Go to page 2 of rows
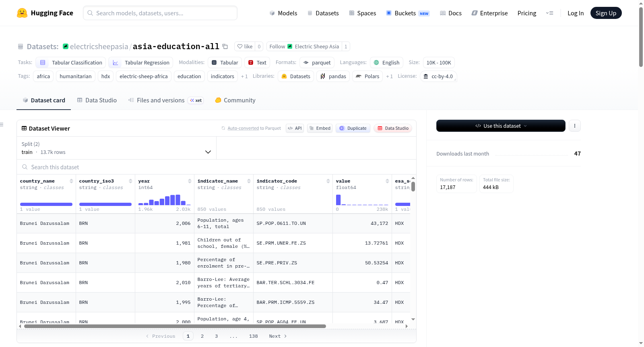Image resolution: width=644 pixels, height=347 pixels. 202,336
